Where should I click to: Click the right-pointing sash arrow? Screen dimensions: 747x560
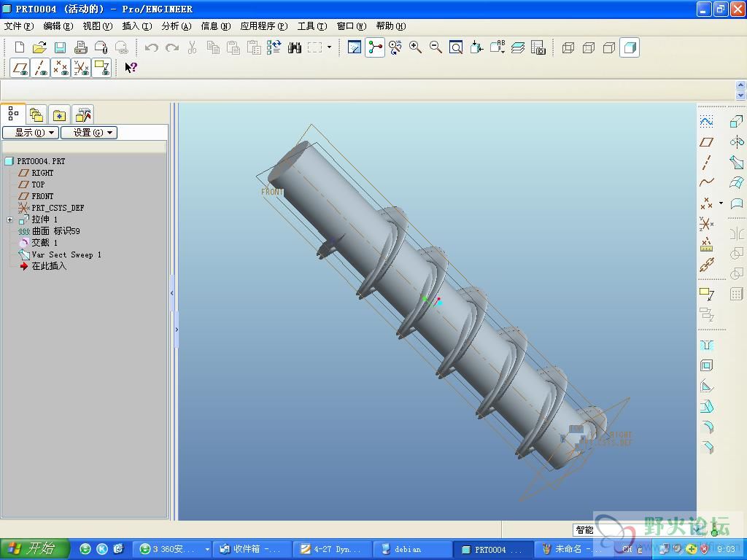177,330
